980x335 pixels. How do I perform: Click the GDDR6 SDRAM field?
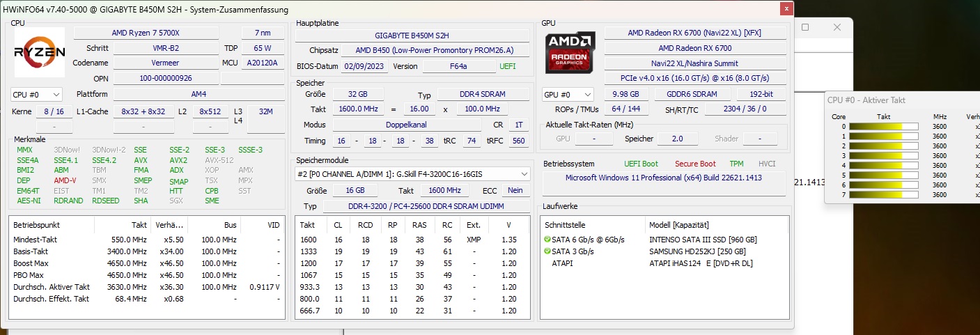point(690,94)
